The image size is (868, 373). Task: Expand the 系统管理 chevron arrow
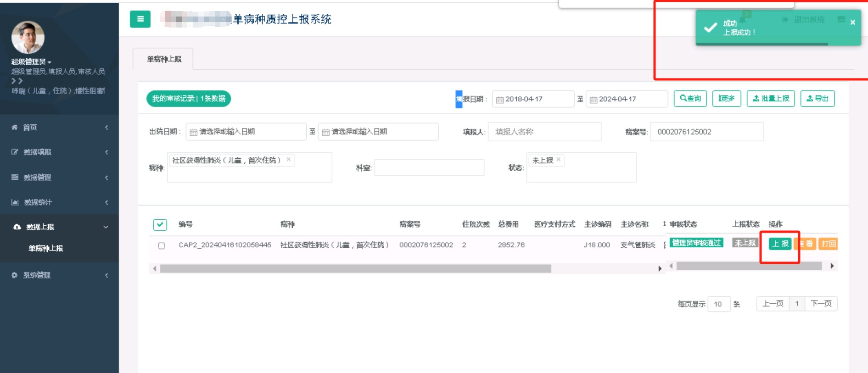[x=106, y=275]
